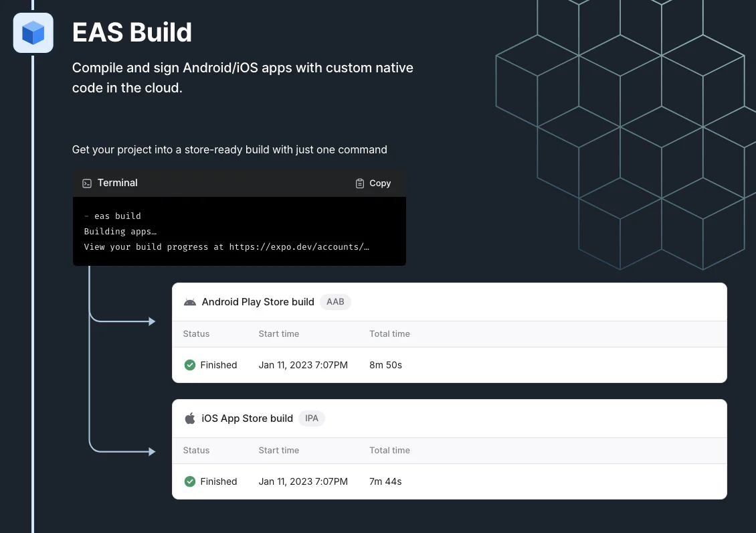Click the arrow pointing to the Android build card

[149, 321]
